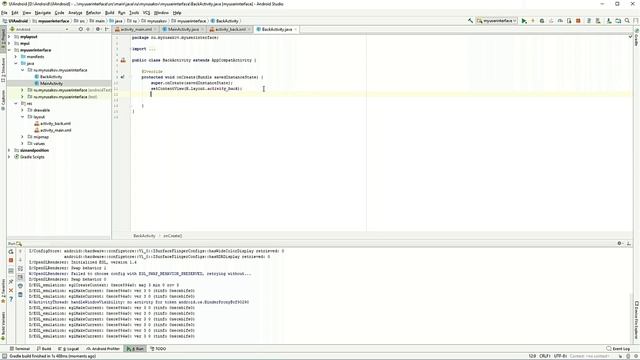Open run configuration dropdown myuserinterface
This screenshot has height=360, width=640.
[496, 20]
